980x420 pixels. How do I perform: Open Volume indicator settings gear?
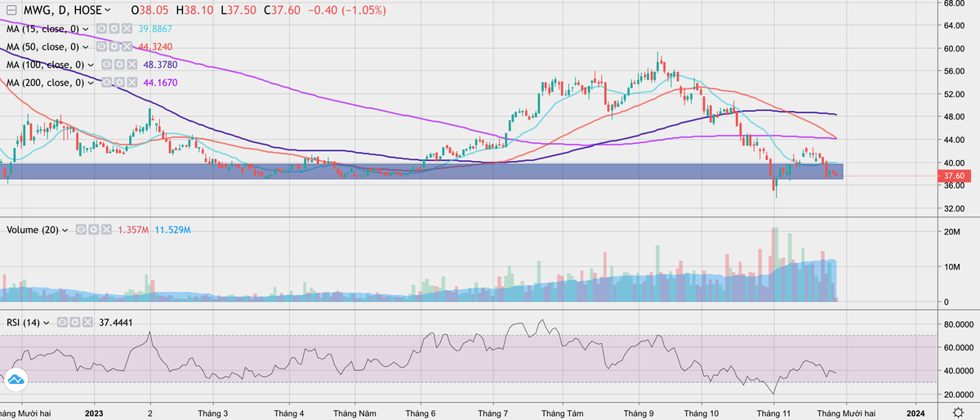(x=93, y=230)
